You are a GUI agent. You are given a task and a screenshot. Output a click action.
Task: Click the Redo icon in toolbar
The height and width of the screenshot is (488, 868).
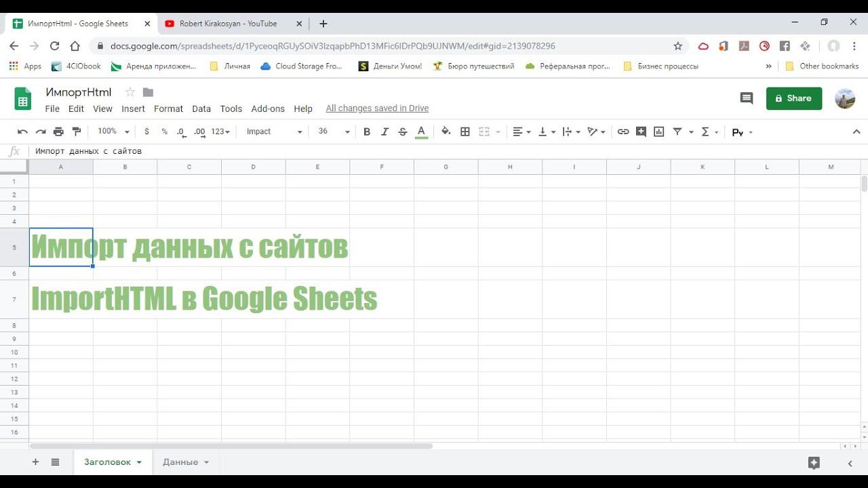pos(41,131)
